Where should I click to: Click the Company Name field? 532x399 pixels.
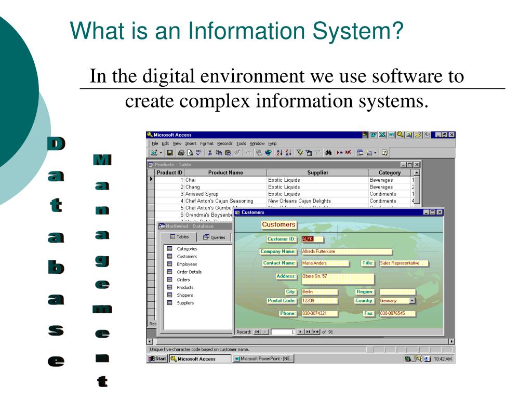(x=347, y=252)
